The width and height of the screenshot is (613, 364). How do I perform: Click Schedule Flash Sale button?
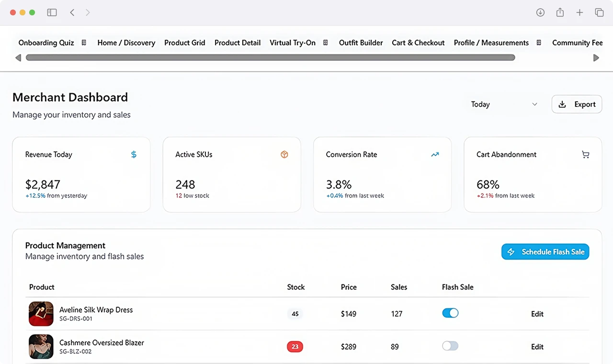point(545,252)
